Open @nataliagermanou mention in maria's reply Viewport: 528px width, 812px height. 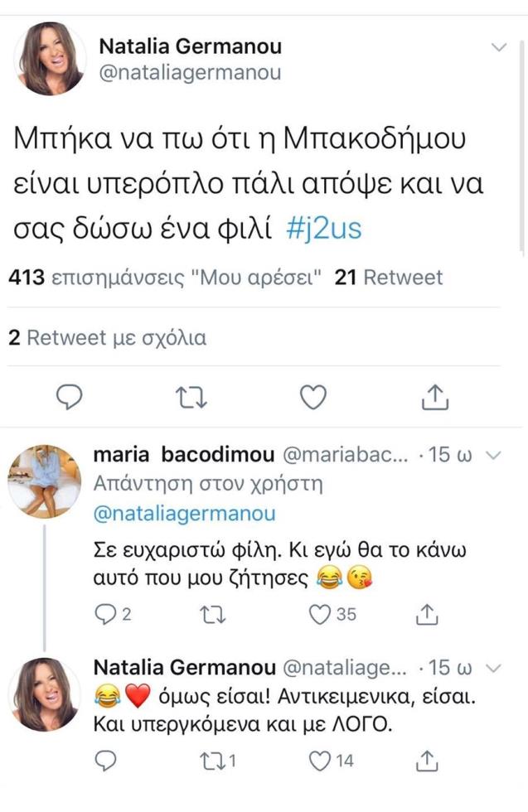click(x=184, y=514)
